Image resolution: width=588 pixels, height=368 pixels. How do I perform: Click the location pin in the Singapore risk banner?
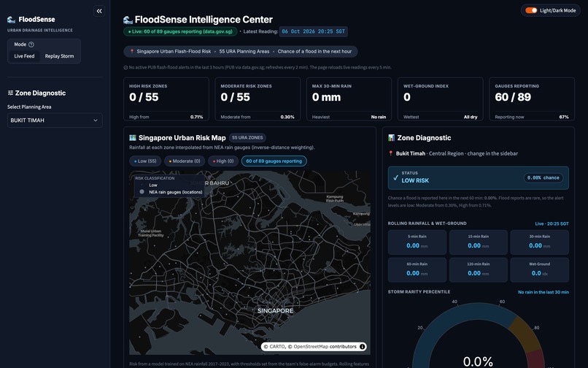click(x=132, y=51)
